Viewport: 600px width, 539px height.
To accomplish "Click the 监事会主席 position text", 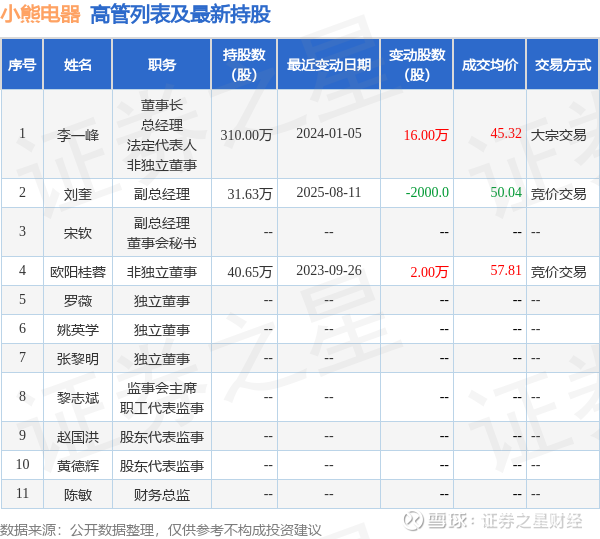I will [161, 388].
